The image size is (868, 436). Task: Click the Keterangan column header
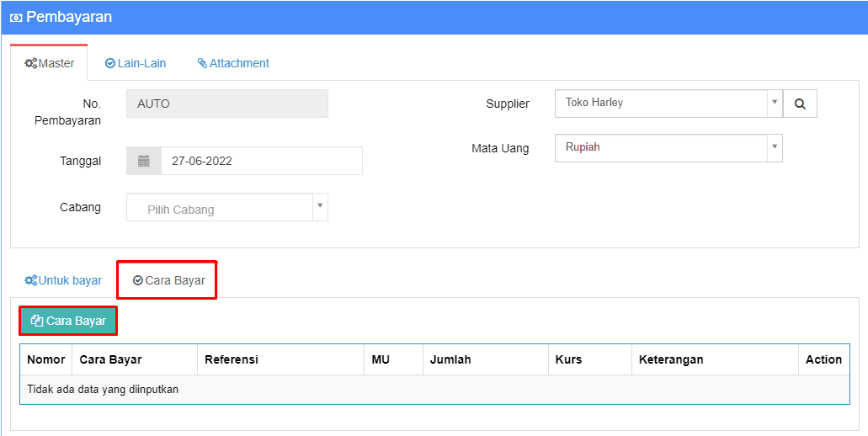pos(671,359)
